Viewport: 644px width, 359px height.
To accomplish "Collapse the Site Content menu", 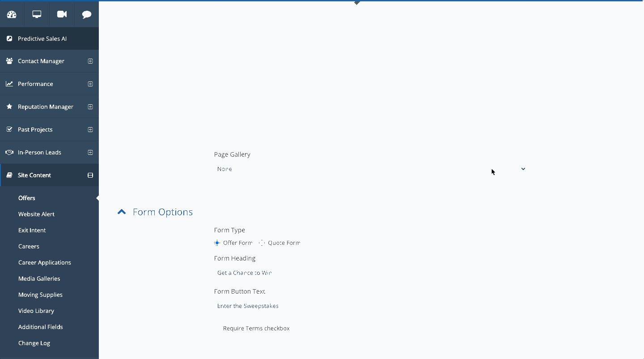I will point(90,175).
